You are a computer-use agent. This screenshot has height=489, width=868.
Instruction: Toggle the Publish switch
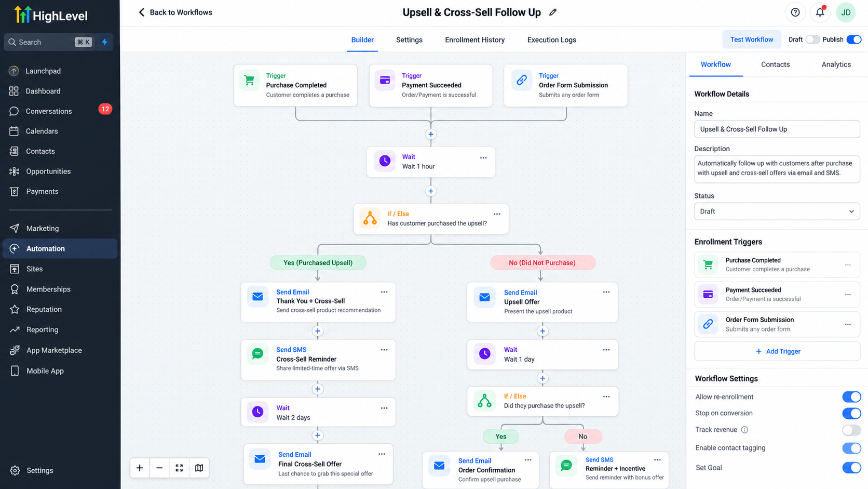coord(854,39)
